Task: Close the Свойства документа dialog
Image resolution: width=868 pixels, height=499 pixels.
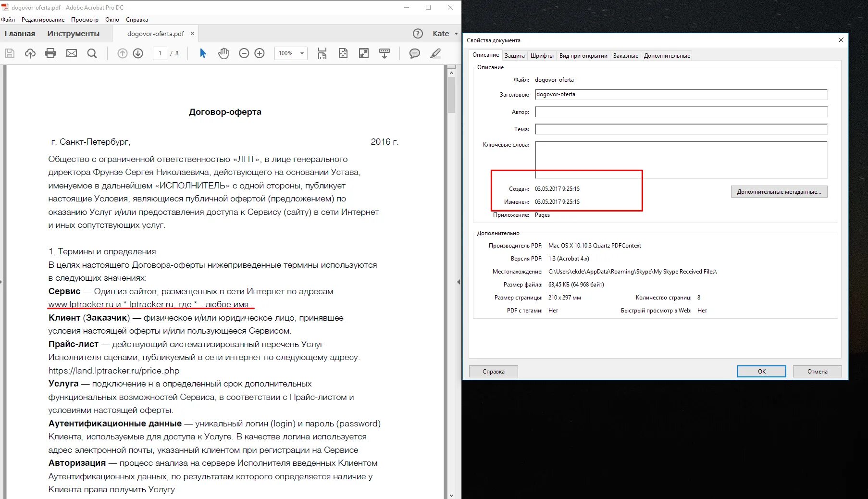Action: tap(841, 40)
